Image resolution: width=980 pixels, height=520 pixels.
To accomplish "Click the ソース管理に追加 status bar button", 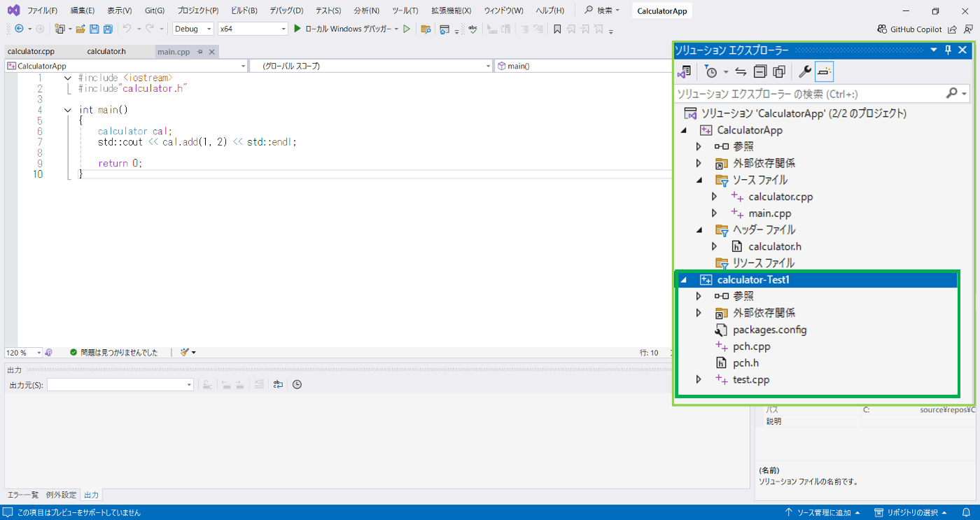I will pyautogui.click(x=822, y=512).
